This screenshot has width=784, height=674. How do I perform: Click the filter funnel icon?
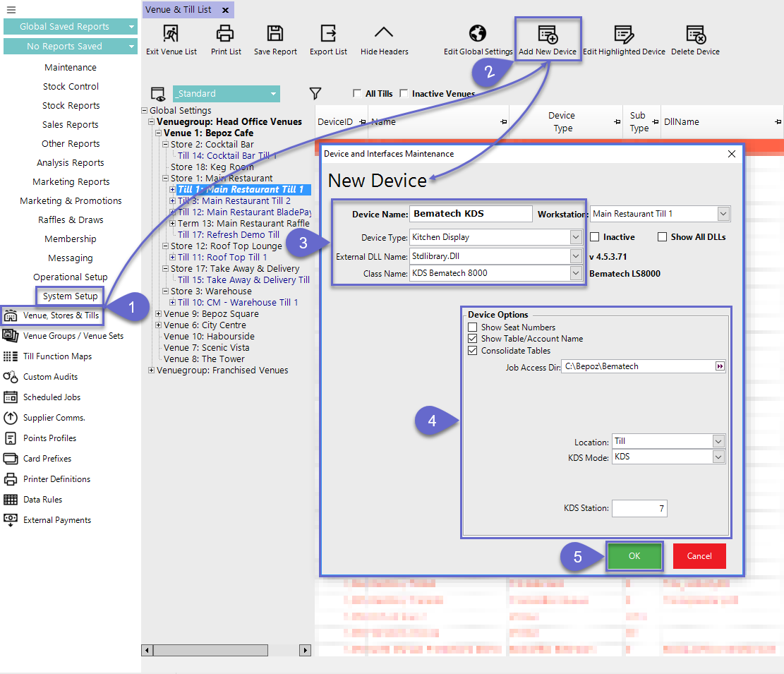(315, 93)
